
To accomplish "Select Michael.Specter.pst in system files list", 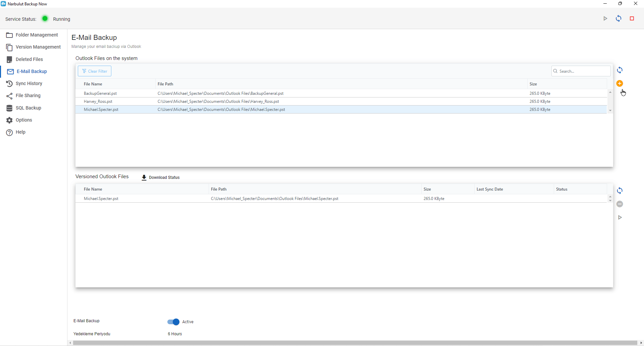I will 341,110.
